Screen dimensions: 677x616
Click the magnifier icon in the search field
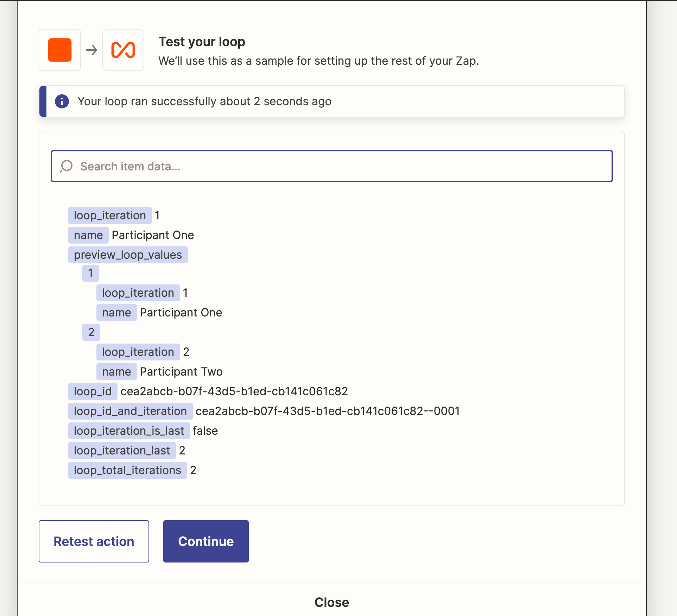pyautogui.click(x=66, y=166)
